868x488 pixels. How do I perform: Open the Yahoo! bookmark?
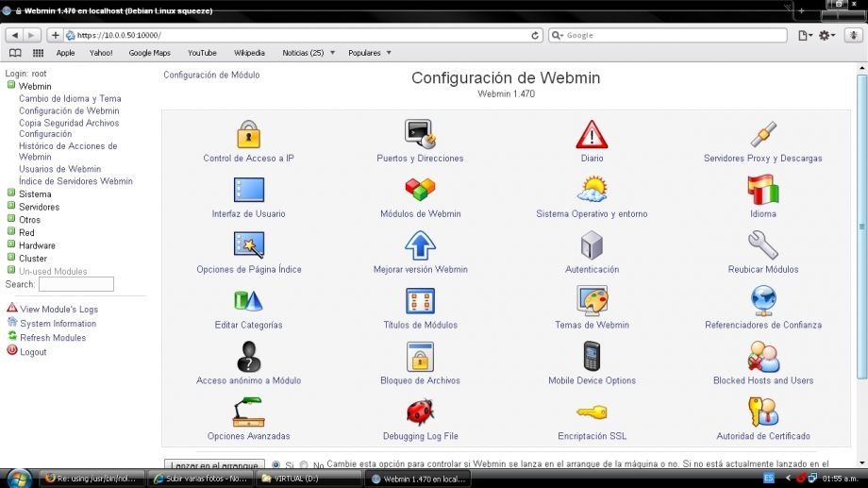pos(101,53)
